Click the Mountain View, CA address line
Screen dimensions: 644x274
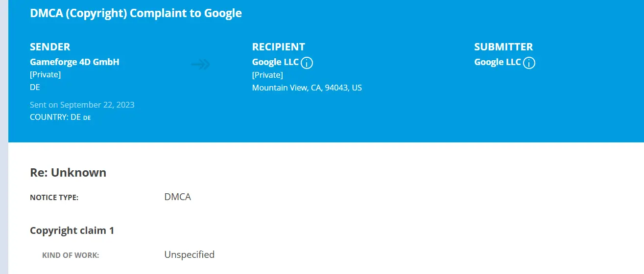pyautogui.click(x=307, y=88)
